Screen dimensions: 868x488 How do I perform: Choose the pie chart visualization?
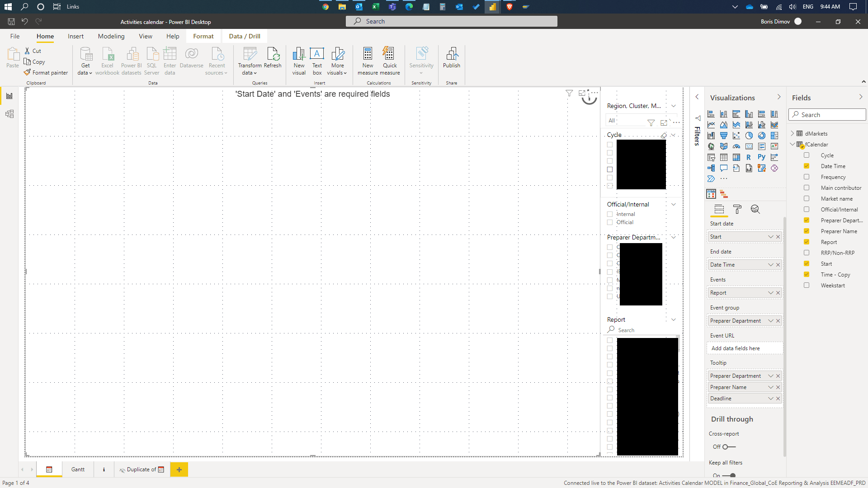pyautogui.click(x=749, y=136)
